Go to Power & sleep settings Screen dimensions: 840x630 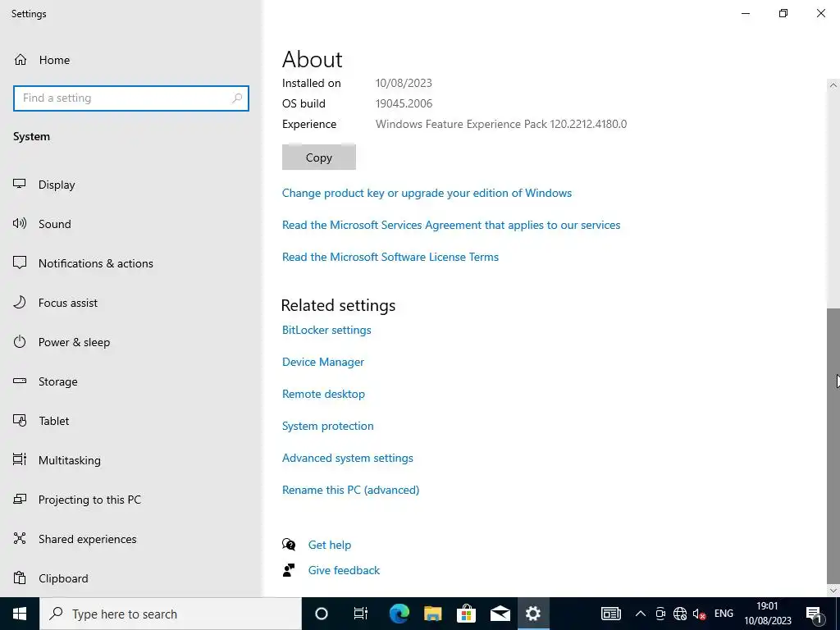click(75, 342)
